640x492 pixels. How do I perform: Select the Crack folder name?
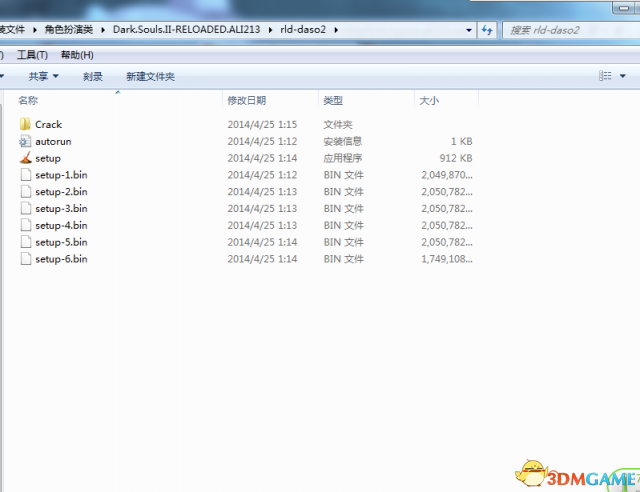49,124
